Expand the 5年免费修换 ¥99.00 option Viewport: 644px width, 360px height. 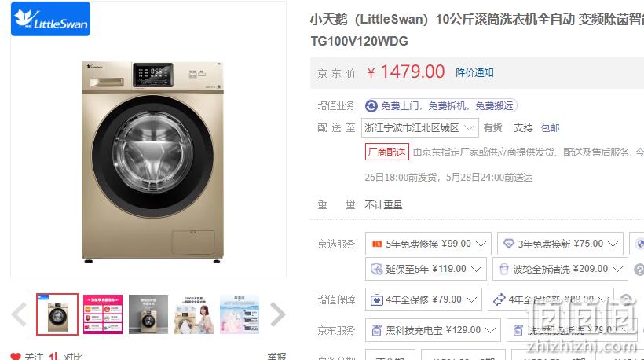(x=428, y=244)
